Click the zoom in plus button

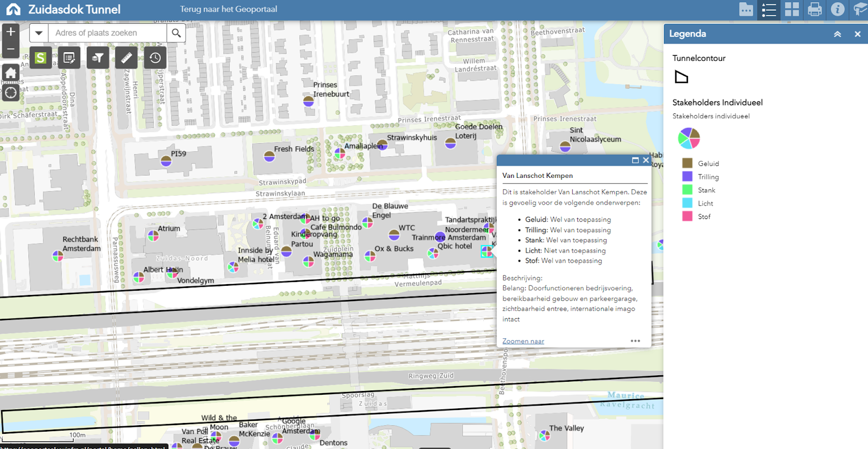click(x=10, y=32)
